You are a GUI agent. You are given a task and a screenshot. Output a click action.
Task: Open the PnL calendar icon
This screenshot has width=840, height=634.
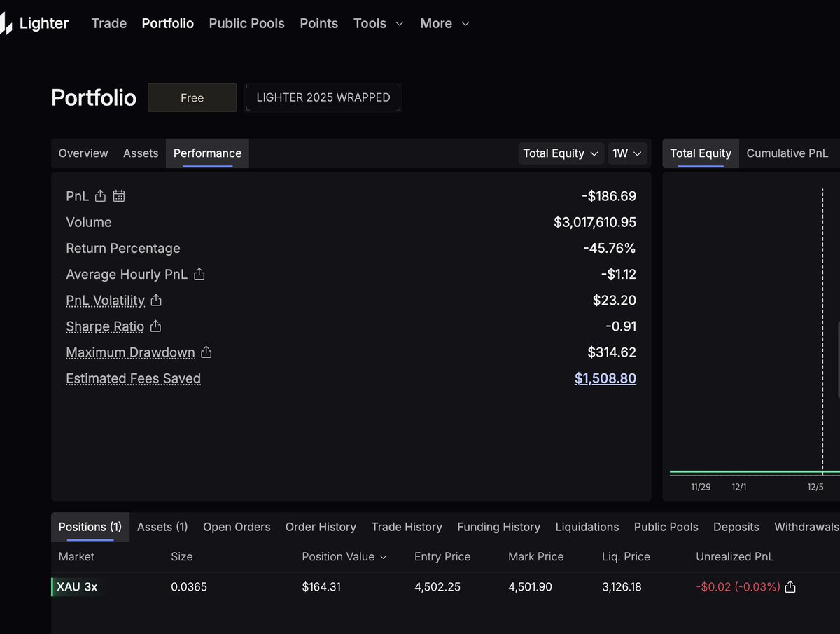tap(119, 196)
